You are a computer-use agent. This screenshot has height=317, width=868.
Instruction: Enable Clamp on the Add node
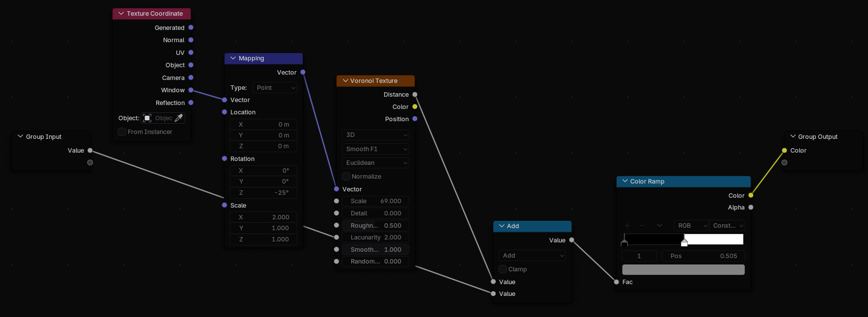(503, 269)
